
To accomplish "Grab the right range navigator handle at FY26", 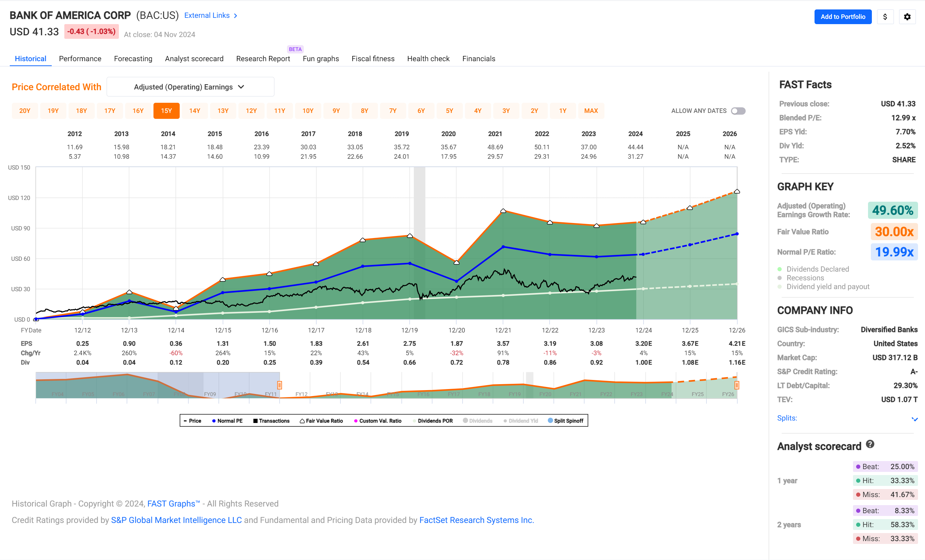I will pos(737,385).
